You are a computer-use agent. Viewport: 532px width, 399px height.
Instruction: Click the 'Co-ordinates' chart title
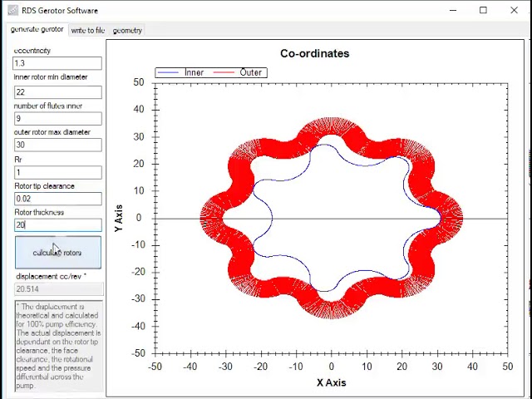314,53
